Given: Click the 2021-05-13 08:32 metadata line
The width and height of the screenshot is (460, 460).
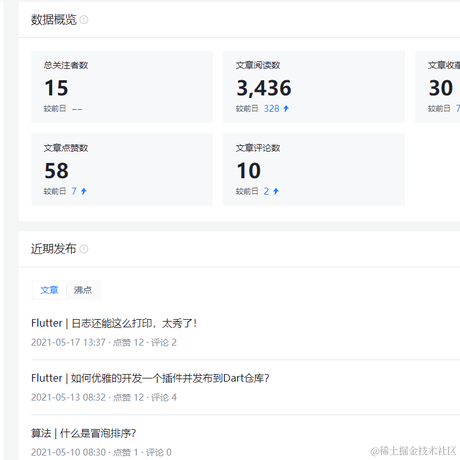Looking at the screenshot, I should pyautogui.click(x=104, y=397).
